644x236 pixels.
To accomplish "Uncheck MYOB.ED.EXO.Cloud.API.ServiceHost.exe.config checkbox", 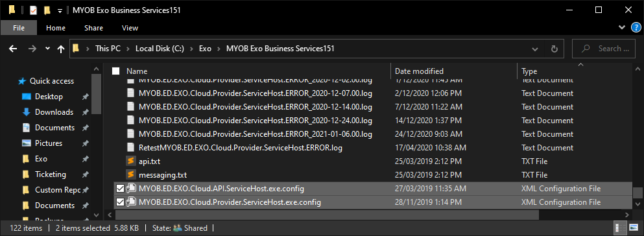I will pos(121,189).
